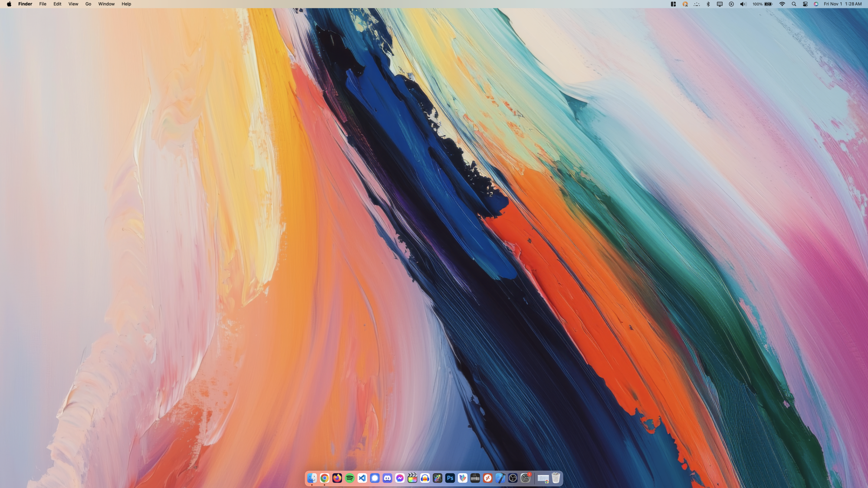The height and width of the screenshot is (488, 868).
Task: Open Final Cut Pro in dock
Action: [x=412, y=478]
